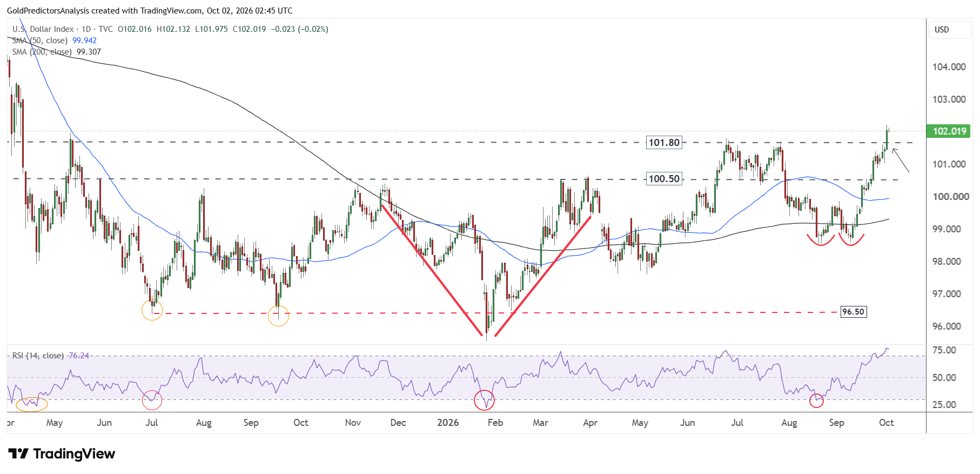Click the 2026 year label on time axis
980x474 pixels.
(448, 423)
